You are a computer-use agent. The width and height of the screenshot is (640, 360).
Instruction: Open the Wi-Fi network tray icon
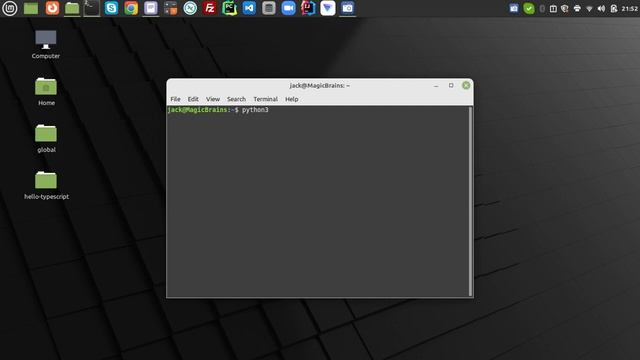(x=589, y=8)
